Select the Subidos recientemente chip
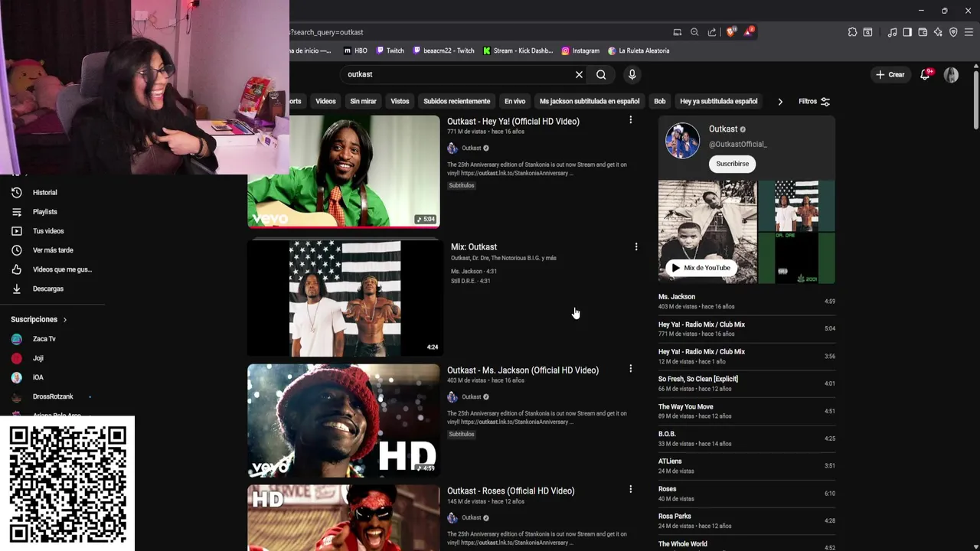The height and width of the screenshot is (551, 980). pyautogui.click(x=456, y=101)
